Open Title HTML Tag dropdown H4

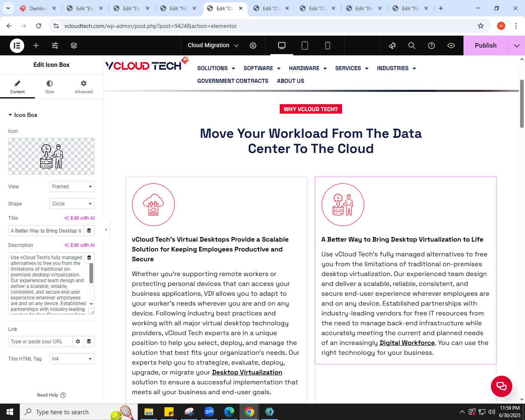coord(72,359)
